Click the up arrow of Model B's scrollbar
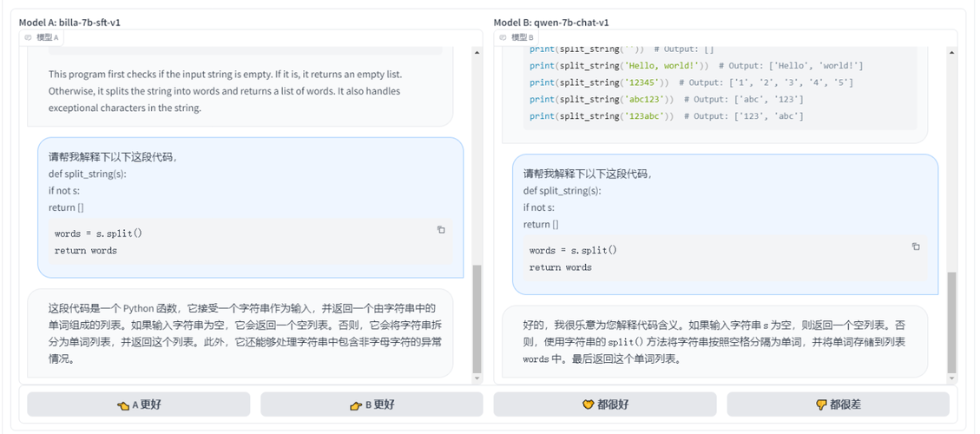 click(x=951, y=52)
